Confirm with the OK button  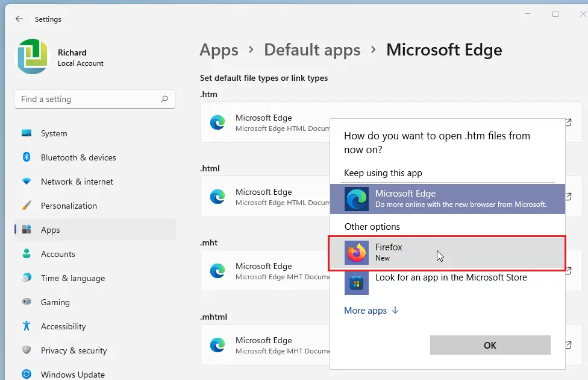[x=490, y=345]
